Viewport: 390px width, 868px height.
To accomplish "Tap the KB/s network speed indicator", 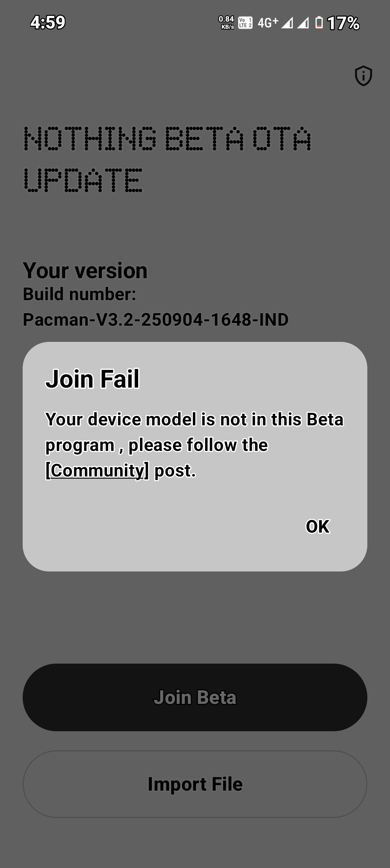I will (x=226, y=22).
